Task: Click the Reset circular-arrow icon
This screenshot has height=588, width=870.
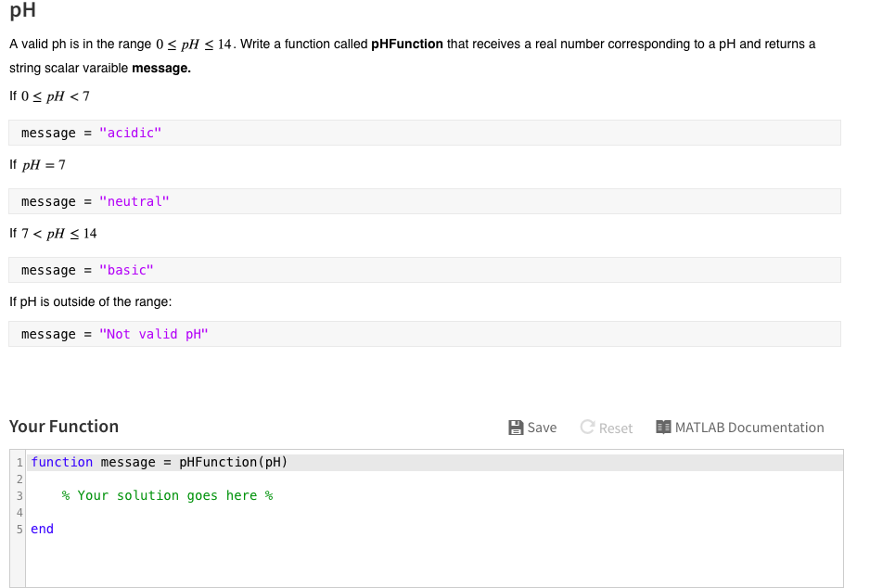Action: (586, 427)
